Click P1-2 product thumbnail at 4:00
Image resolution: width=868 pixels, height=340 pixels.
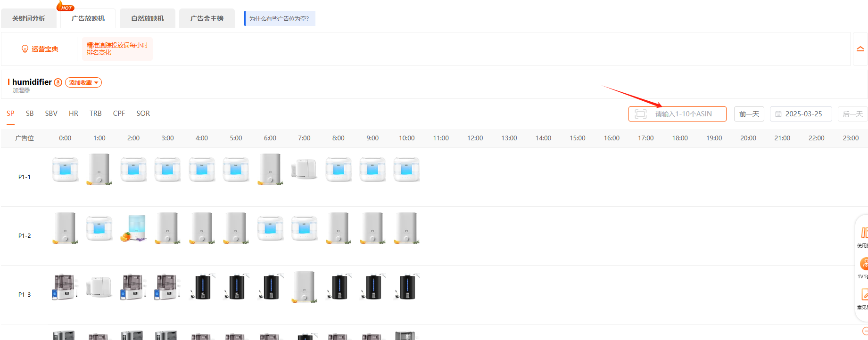(202, 228)
